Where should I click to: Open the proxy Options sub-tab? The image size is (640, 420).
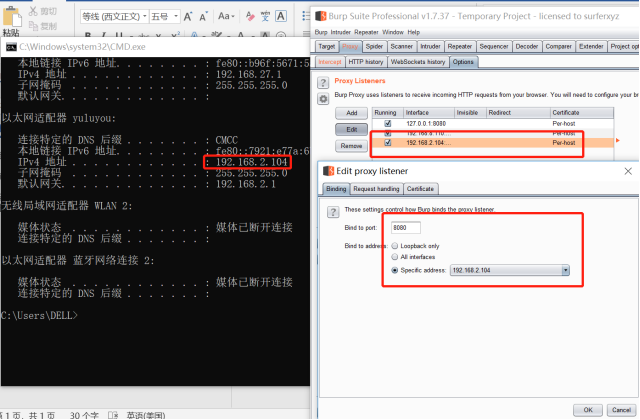[463, 62]
